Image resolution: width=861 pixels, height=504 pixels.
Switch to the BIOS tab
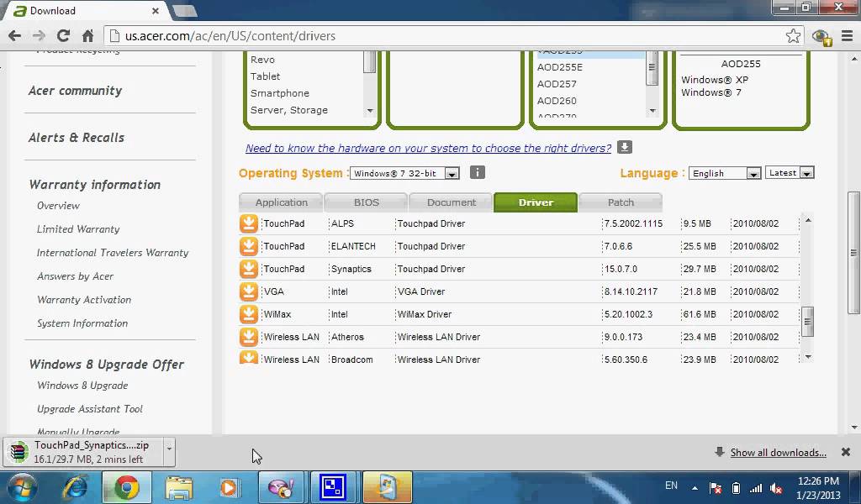pos(367,202)
